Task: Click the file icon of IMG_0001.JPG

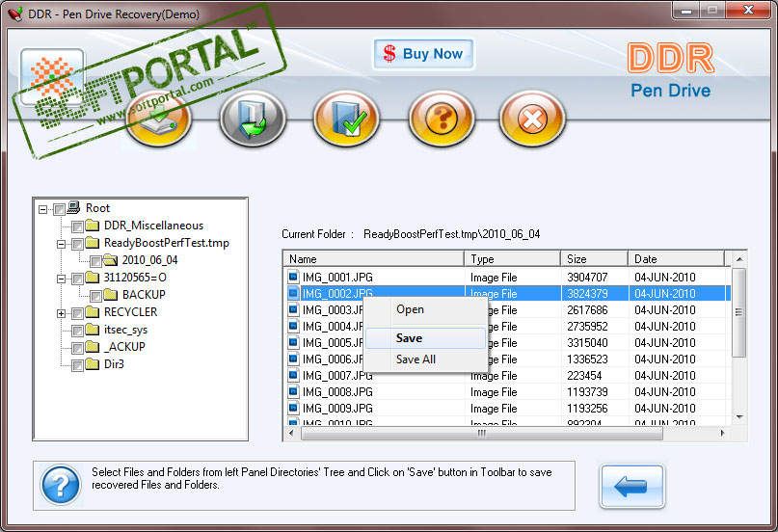Action: [x=294, y=277]
